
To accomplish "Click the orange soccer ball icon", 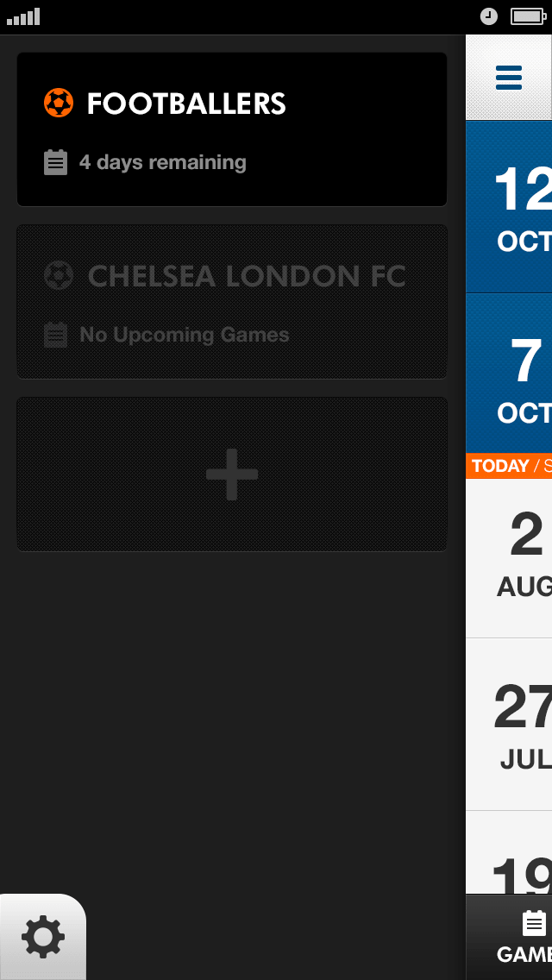I will pyautogui.click(x=59, y=104).
